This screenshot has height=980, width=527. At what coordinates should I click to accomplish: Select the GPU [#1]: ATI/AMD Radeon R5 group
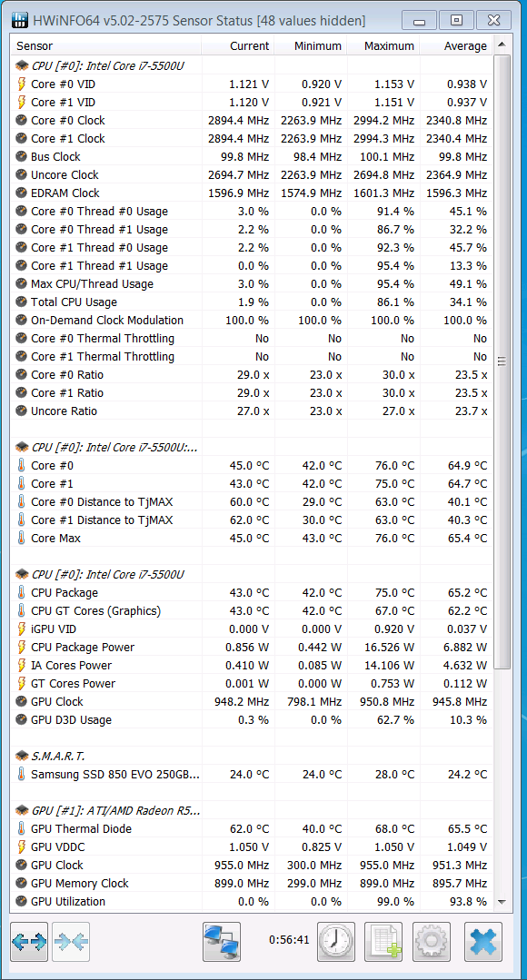point(115,811)
